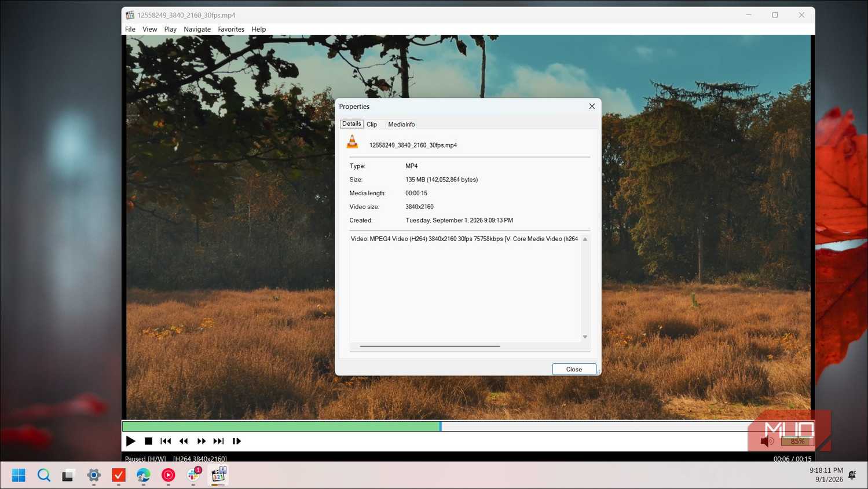Open Windows Search from the taskbar
This screenshot has height=489, width=868.
[43, 475]
